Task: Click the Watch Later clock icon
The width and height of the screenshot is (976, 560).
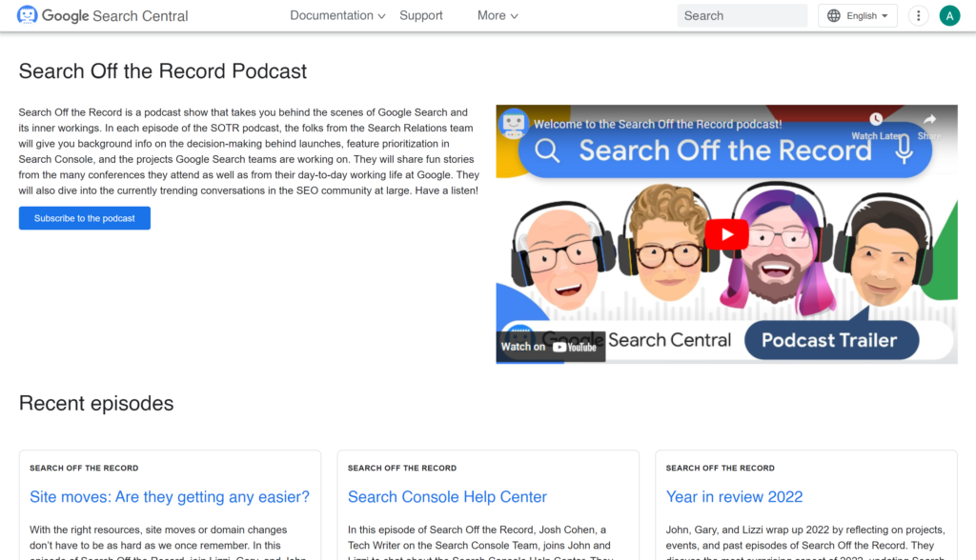Action: 876,119
